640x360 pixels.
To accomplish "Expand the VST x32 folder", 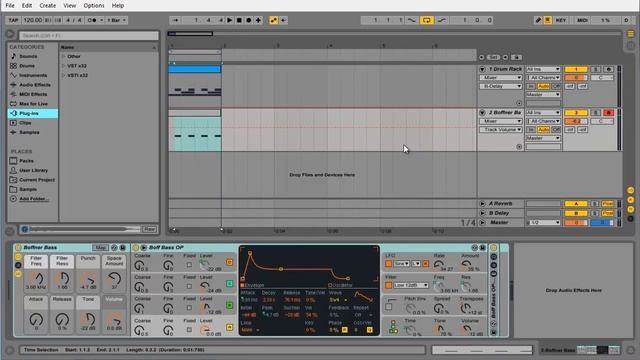I will pyautogui.click(x=63, y=66).
